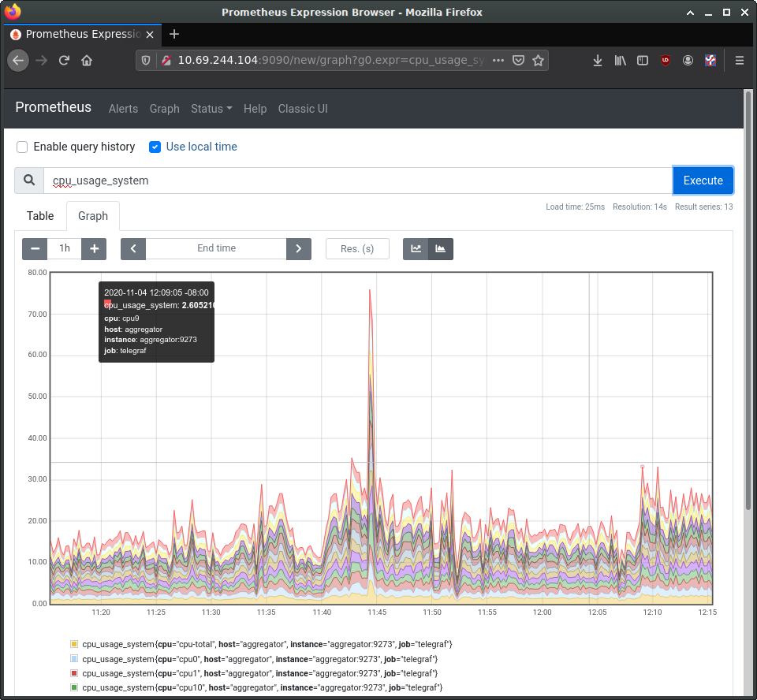Switch to the Classic UI
The height and width of the screenshot is (700, 757).
pyautogui.click(x=303, y=109)
